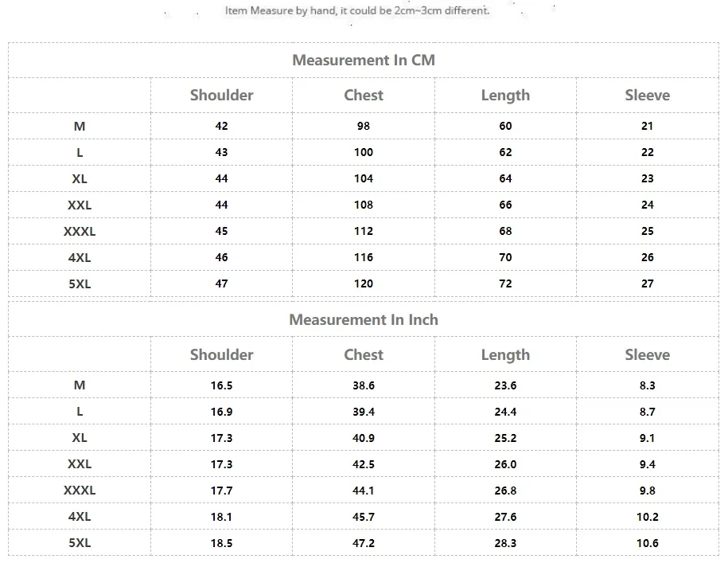Click the hand-measure disclaimer note at top

[357, 11]
